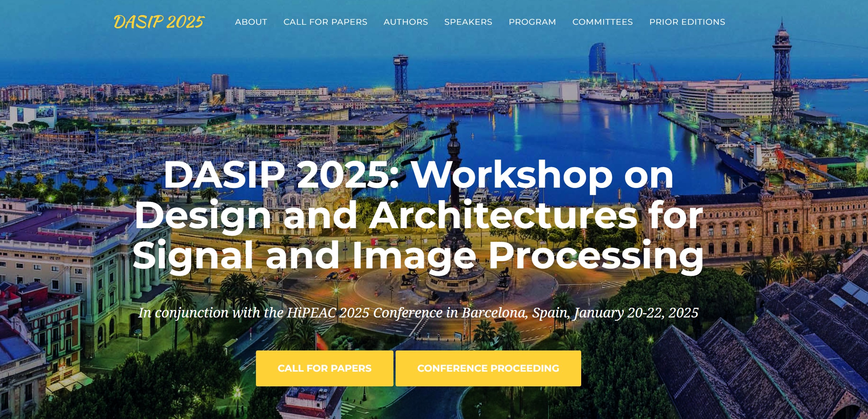868x419 pixels.
Task: Go to the AUTHORS page
Action: click(x=406, y=22)
